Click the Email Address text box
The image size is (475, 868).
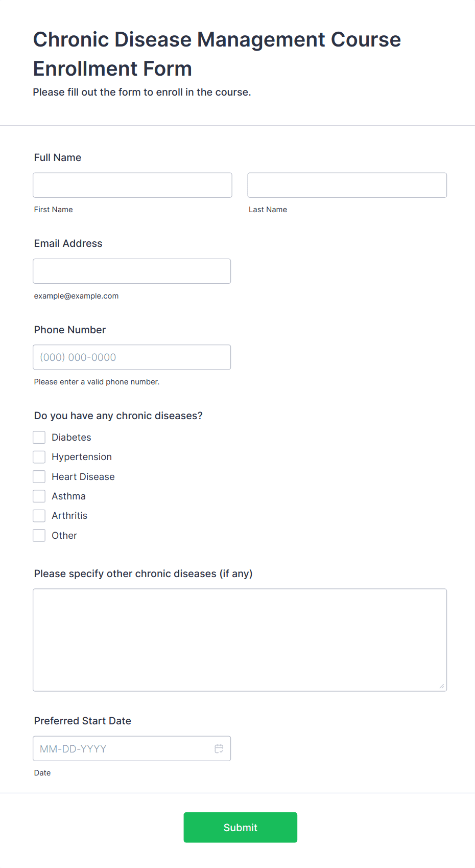tap(132, 271)
